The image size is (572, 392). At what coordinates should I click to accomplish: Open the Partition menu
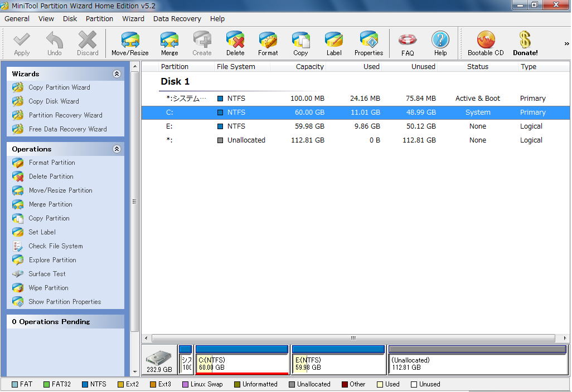click(x=99, y=18)
